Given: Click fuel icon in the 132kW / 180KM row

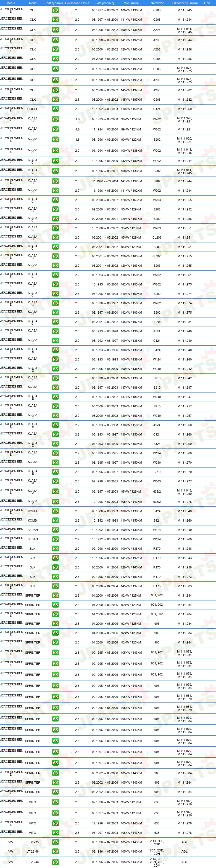Looking at the screenshot, I should (55, 161).
